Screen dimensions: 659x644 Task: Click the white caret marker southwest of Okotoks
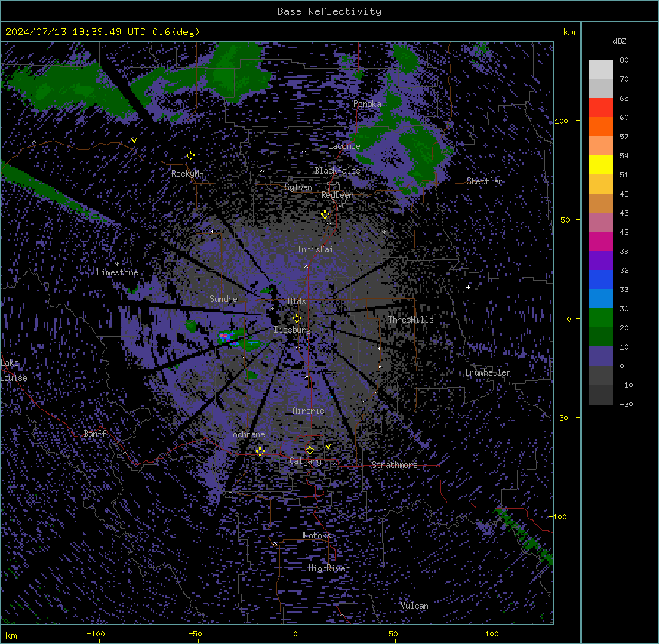pyautogui.click(x=275, y=544)
